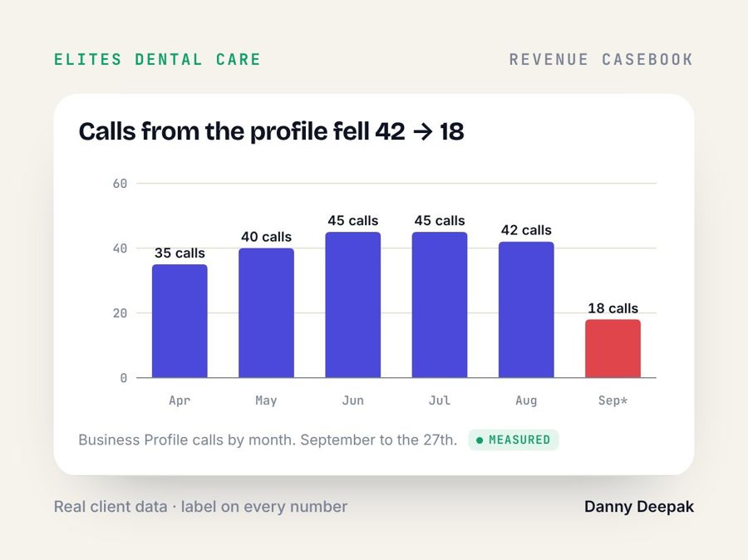Screen dimensions: 748x560
Task: Click the 'Sep*' axis label
Action: click(613, 400)
